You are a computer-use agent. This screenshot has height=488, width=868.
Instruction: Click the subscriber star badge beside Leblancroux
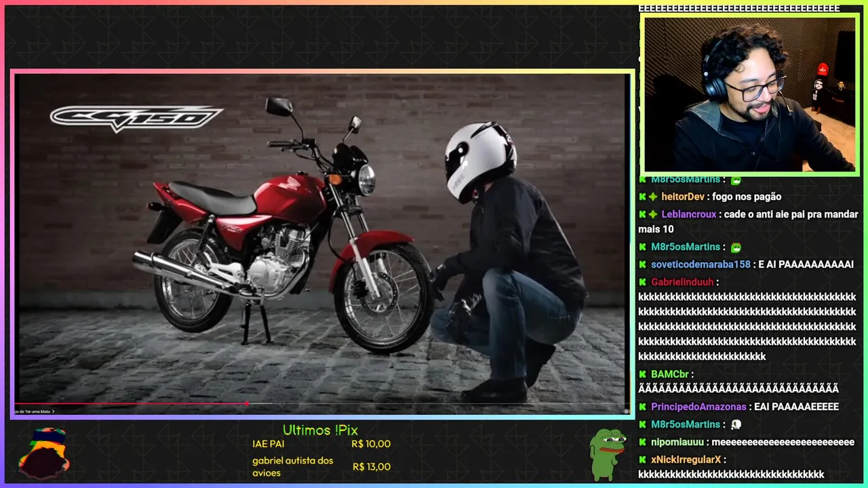(653, 214)
